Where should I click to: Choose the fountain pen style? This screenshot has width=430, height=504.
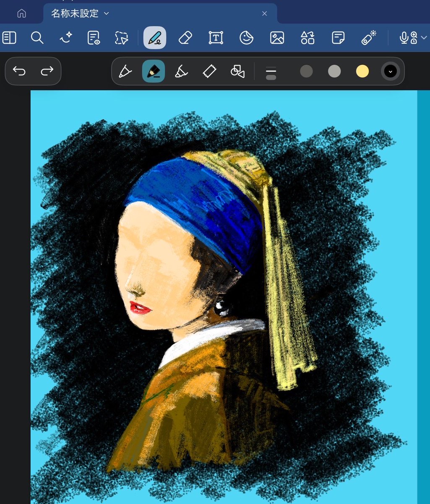coord(125,71)
